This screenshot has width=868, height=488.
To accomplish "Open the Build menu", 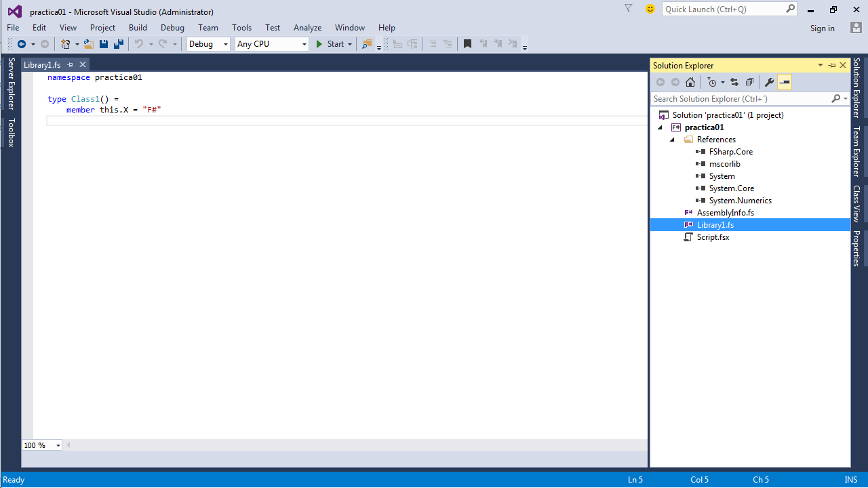I will 138,28.
